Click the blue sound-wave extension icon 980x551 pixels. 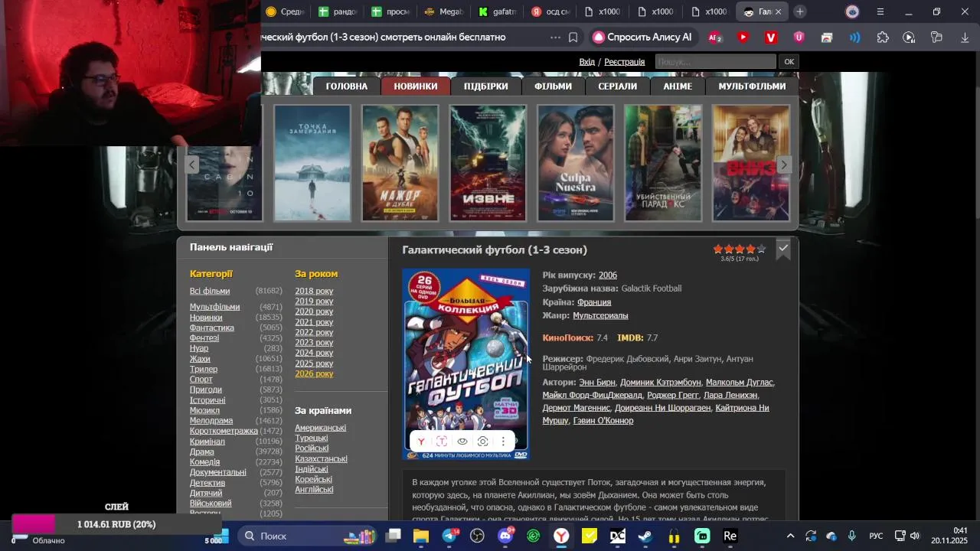(854, 37)
